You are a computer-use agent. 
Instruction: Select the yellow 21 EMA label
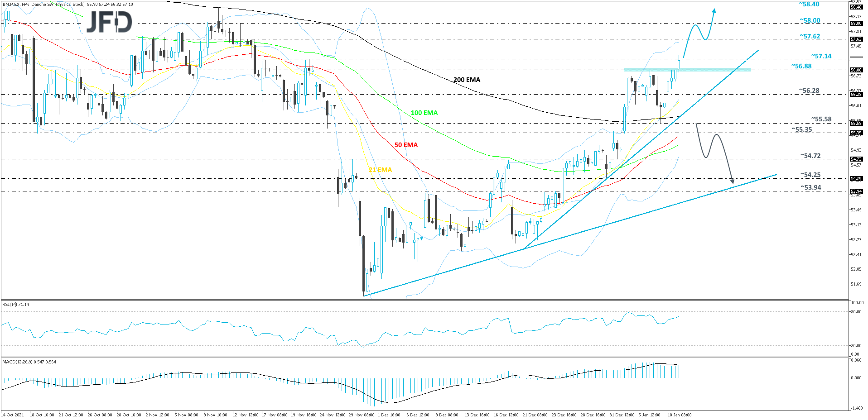pyautogui.click(x=380, y=170)
